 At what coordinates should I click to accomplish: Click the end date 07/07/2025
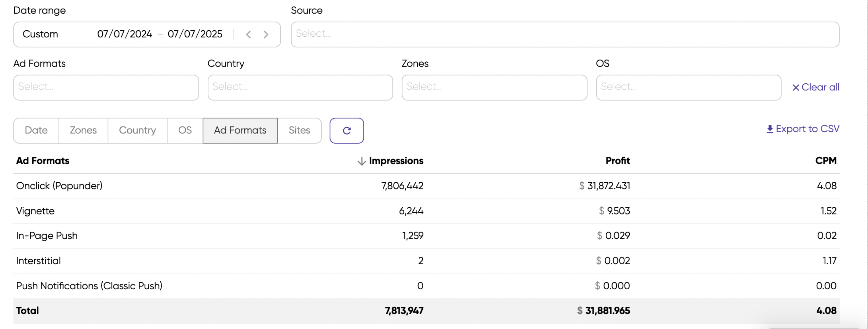(195, 35)
